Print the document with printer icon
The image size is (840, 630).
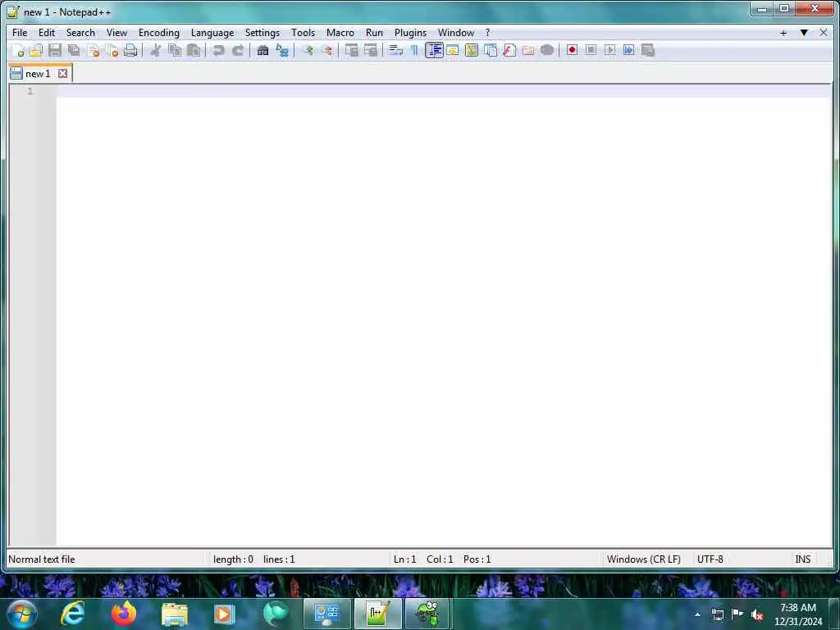pos(130,50)
